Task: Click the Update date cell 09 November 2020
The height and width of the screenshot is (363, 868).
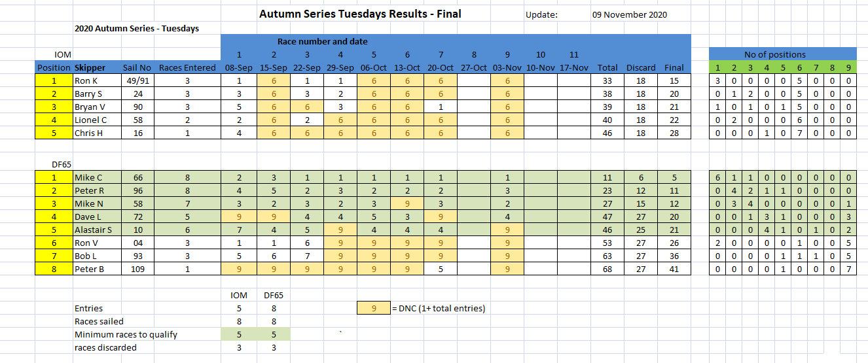Action: 630,14
